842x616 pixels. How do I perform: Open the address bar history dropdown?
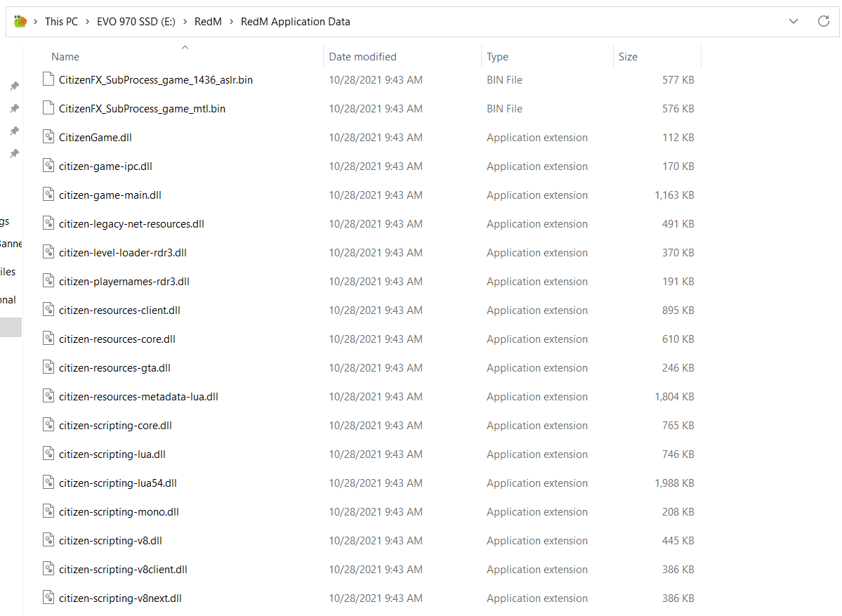793,22
